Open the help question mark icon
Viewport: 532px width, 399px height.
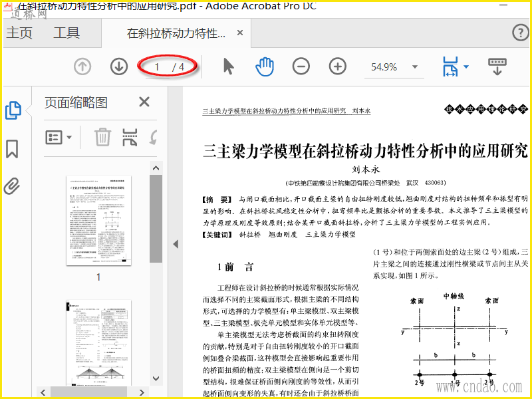[521, 33]
